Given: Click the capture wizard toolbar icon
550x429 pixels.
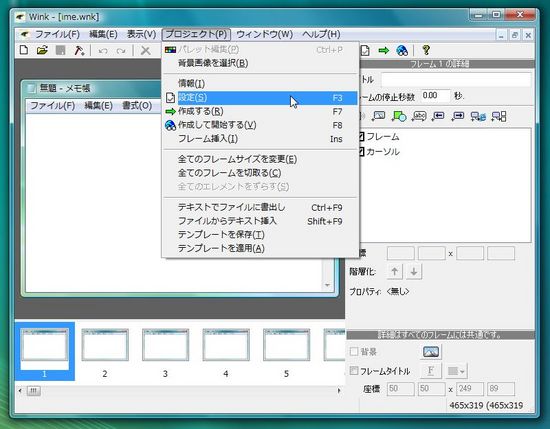Looking at the screenshot, I should (x=79, y=50).
